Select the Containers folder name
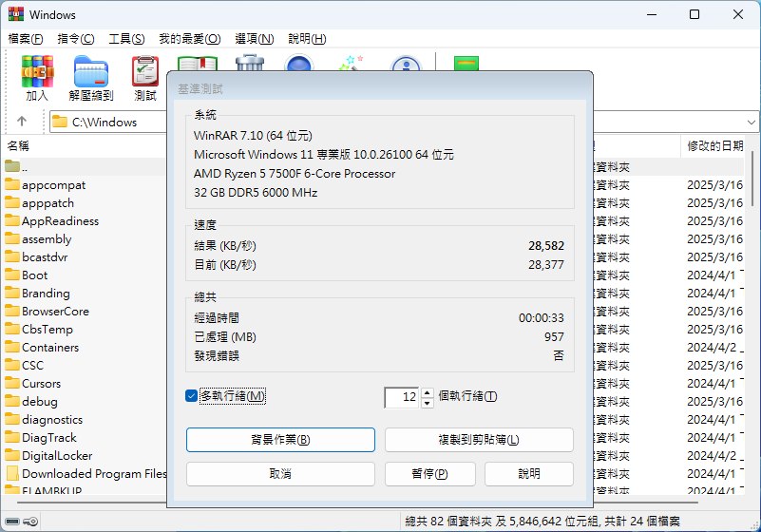The image size is (761, 532). point(50,347)
